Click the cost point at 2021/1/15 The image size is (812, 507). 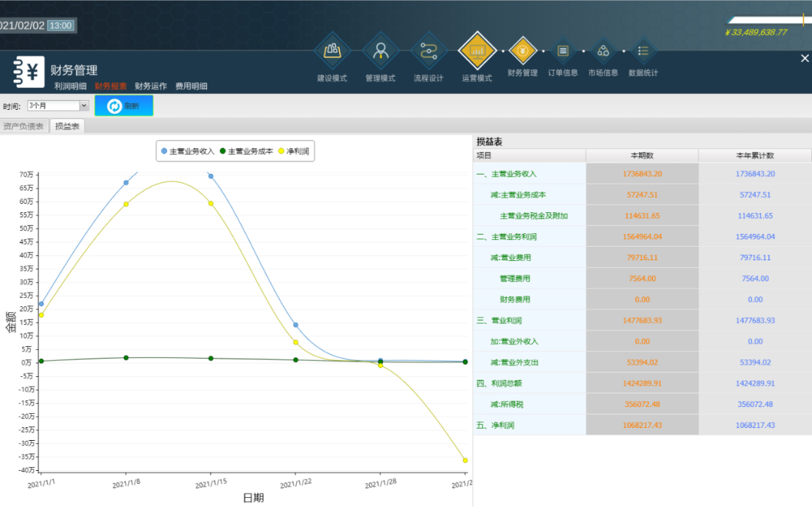click(211, 358)
